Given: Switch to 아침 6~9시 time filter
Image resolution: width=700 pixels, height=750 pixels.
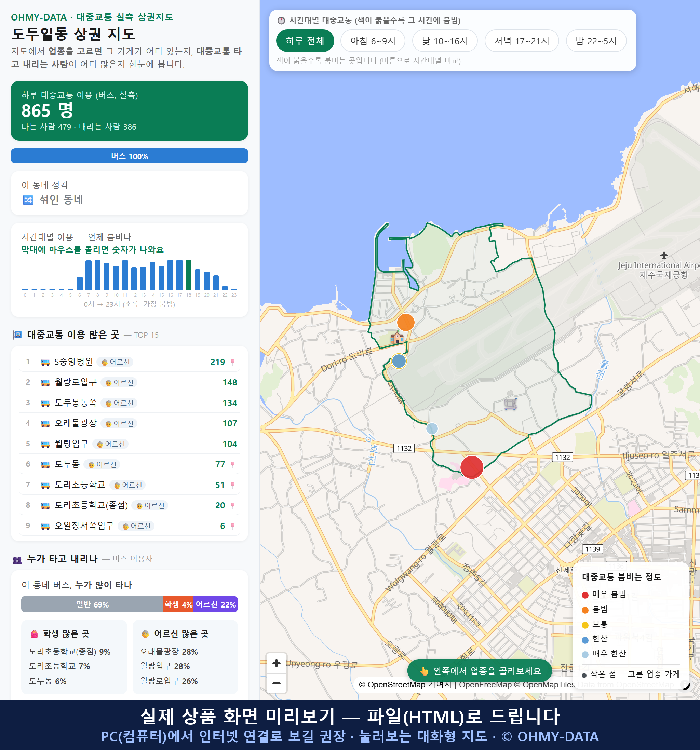Looking at the screenshot, I should 373,41.
